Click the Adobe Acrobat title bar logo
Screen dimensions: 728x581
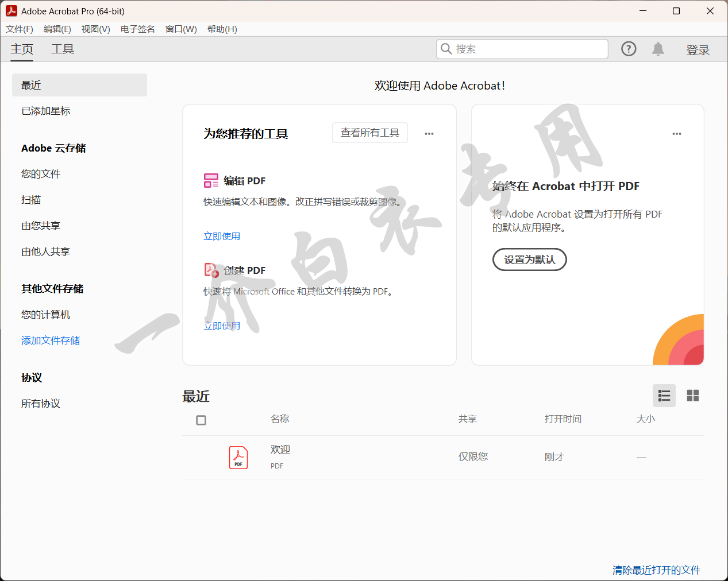11,11
